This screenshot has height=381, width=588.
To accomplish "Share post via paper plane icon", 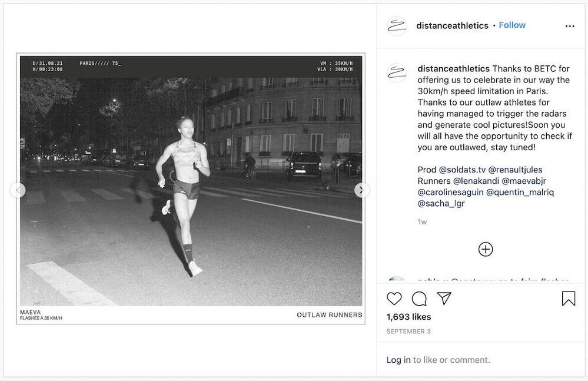I will [444, 298].
